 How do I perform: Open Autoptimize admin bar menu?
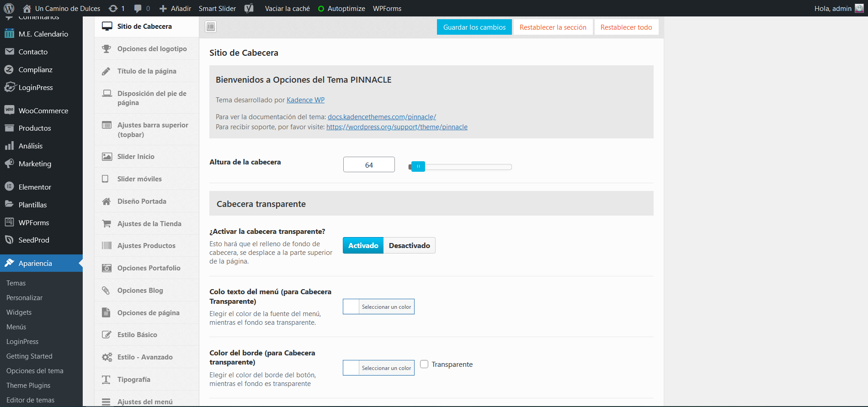(341, 8)
